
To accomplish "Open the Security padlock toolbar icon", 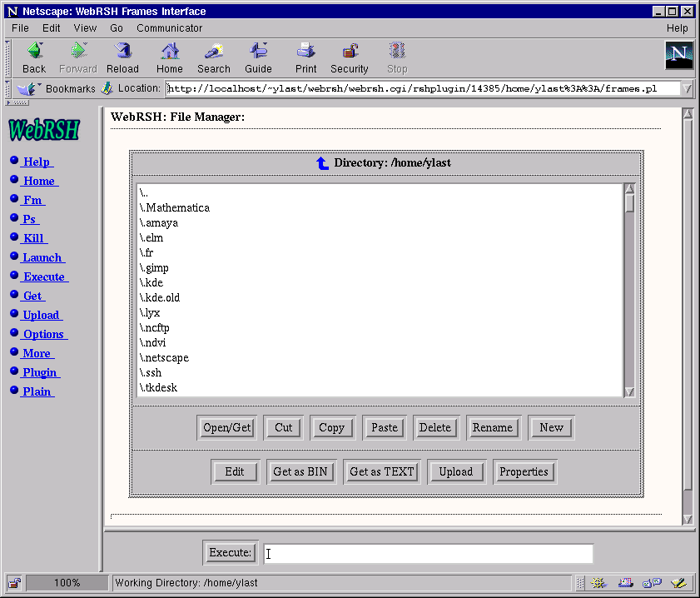I will (350, 51).
